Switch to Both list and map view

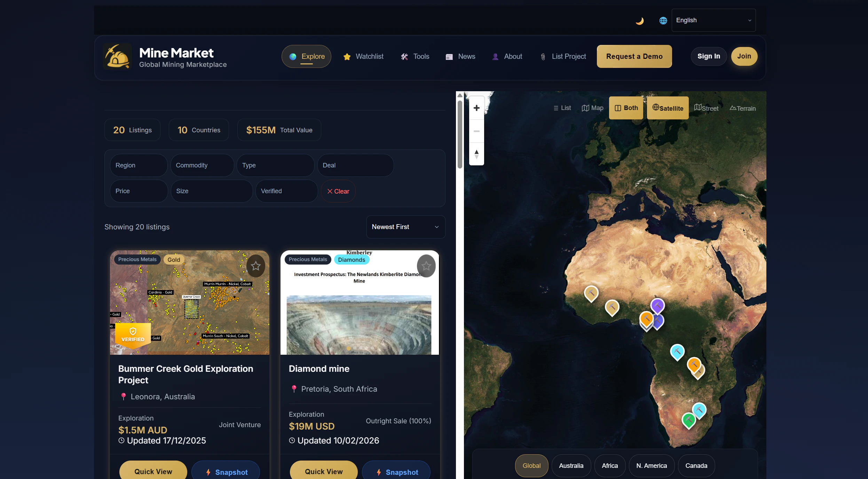626,108
